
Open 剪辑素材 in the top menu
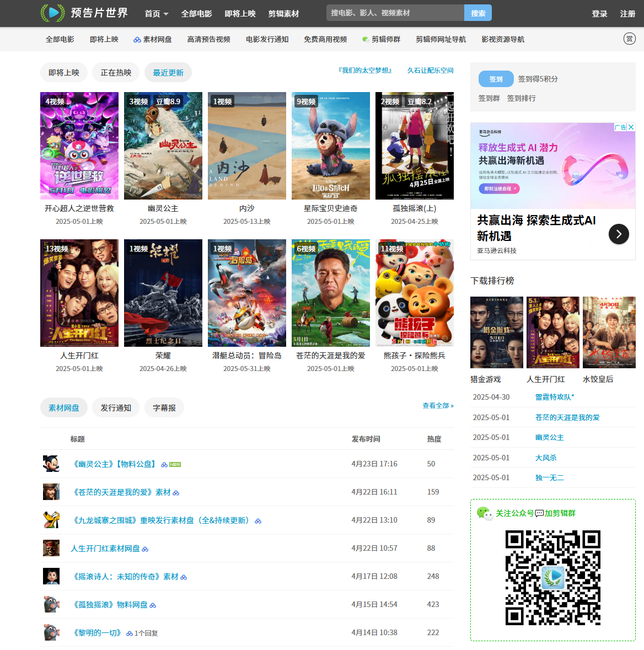tap(283, 14)
